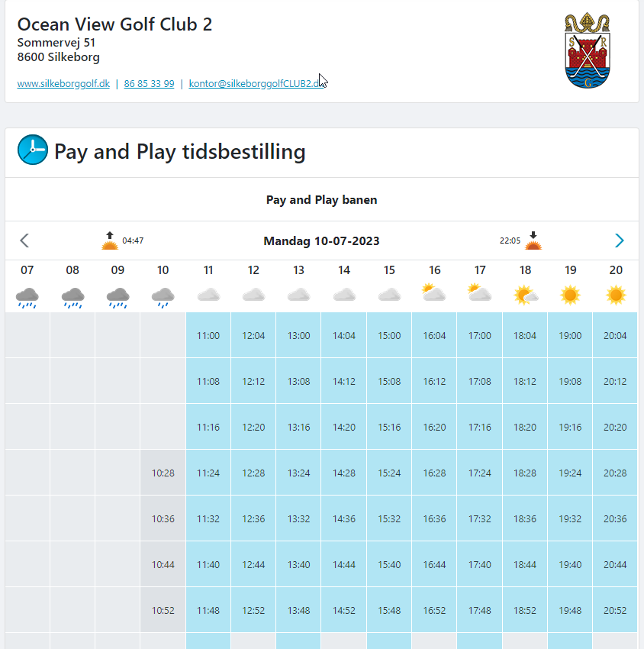Open the www.silkeborggolf.dk website link
644x649 pixels.
(x=63, y=84)
